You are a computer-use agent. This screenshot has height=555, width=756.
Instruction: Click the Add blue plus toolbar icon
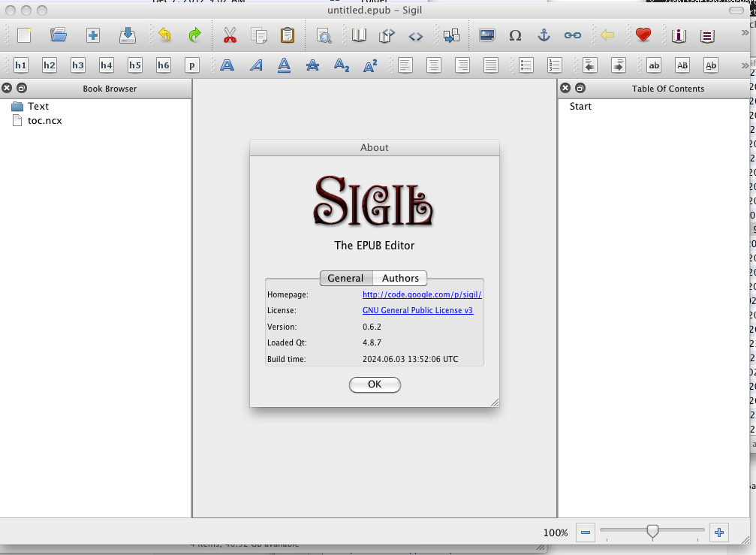(93, 35)
